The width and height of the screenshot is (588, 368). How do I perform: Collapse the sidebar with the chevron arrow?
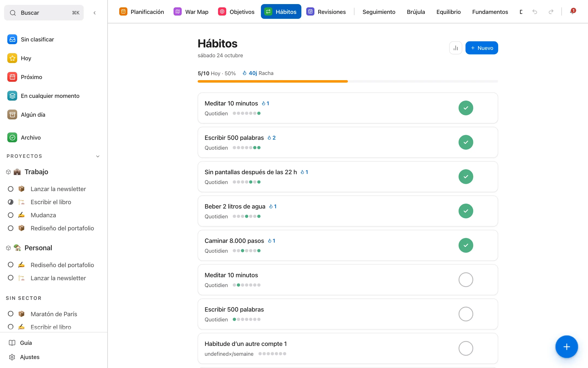tap(95, 13)
